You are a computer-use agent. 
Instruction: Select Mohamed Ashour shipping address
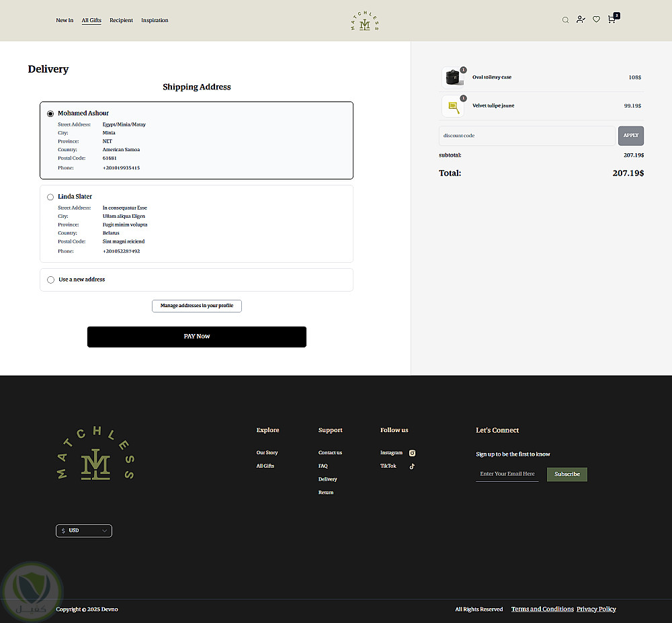pos(50,114)
